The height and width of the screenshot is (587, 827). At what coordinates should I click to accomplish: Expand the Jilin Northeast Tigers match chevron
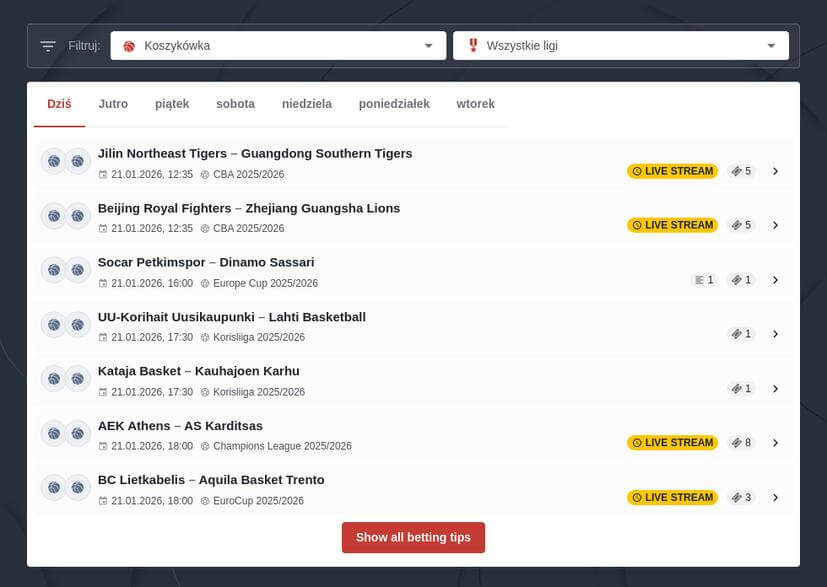pyautogui.click(x=775, y=171)
